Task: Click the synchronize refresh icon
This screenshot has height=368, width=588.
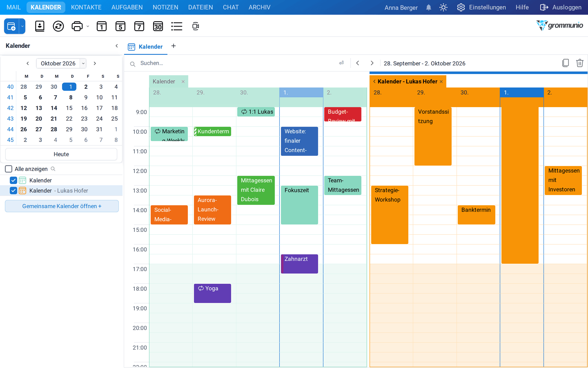Action: click(58, 27)
